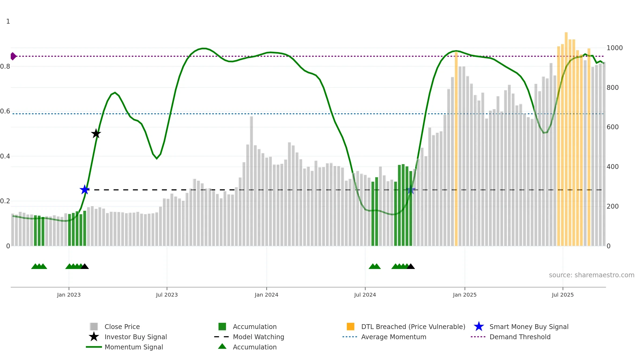Image resolution: width=644 pixels, height=362 pixels.
Task: Click the Jan 2024 axis label
Action: pyautogui.click(x=266, y=295)
